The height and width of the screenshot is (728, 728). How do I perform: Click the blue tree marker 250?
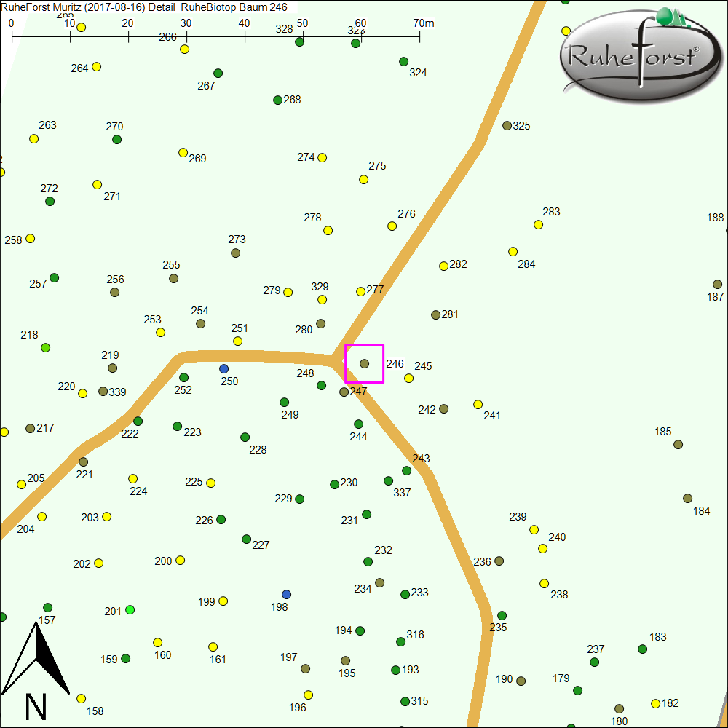coord(223,368)
